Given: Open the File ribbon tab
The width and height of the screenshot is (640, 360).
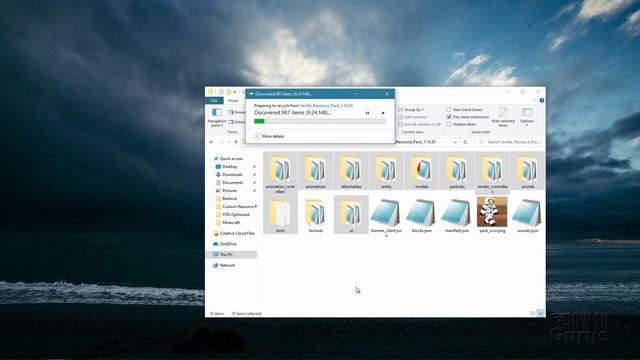Looking at the screenshot, I should pos(214,100).
